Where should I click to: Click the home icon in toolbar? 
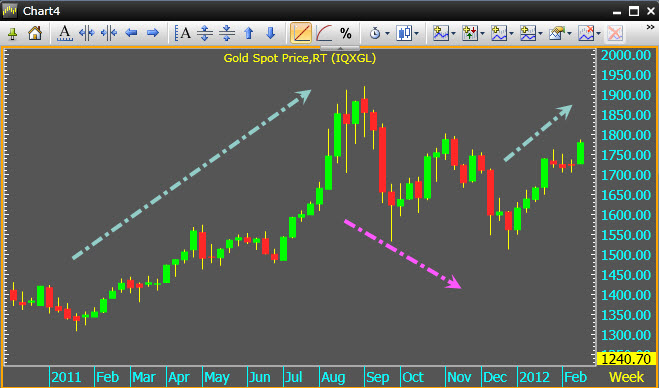pyautogui.click(x=34, y=33)
